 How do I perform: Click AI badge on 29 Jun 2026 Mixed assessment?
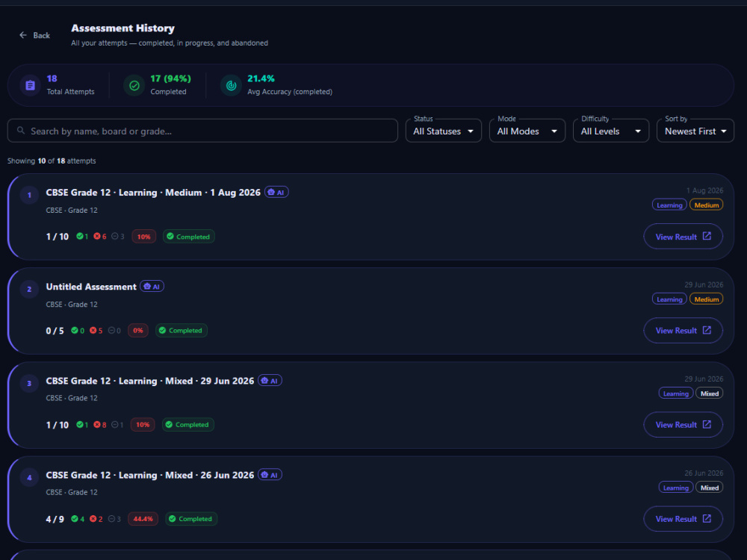point(270,381)
